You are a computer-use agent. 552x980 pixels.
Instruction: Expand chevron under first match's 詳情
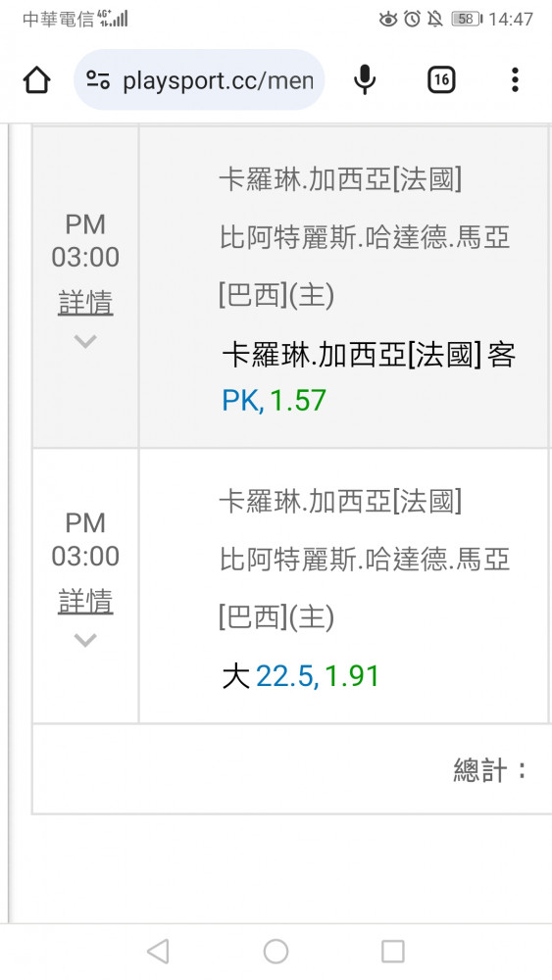(85, 341)
